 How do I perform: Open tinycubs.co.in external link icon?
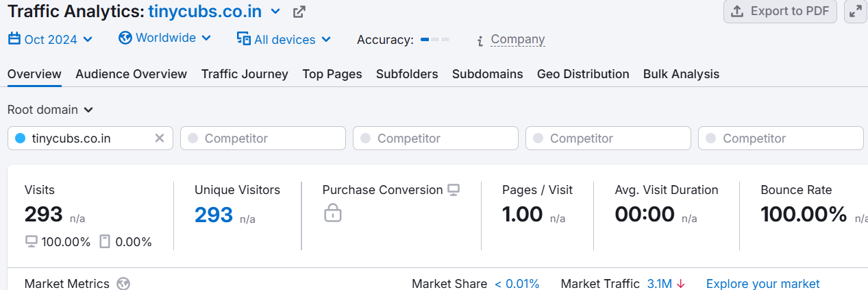[x=299, y=12]
